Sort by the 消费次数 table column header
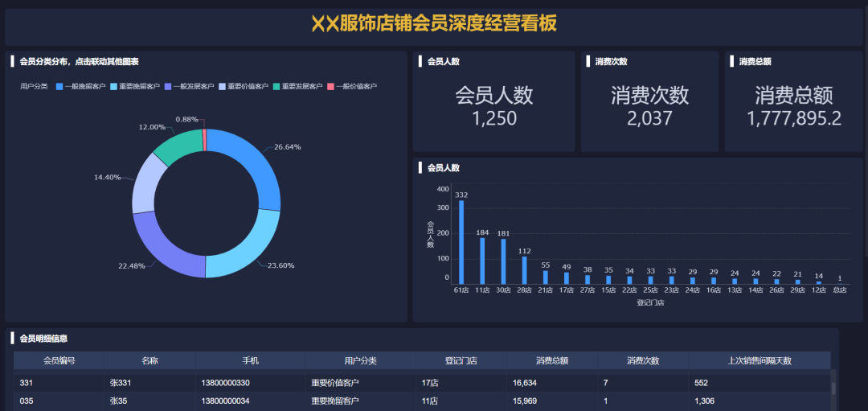This screenshot has width=868, height=411. pos(643,360)
